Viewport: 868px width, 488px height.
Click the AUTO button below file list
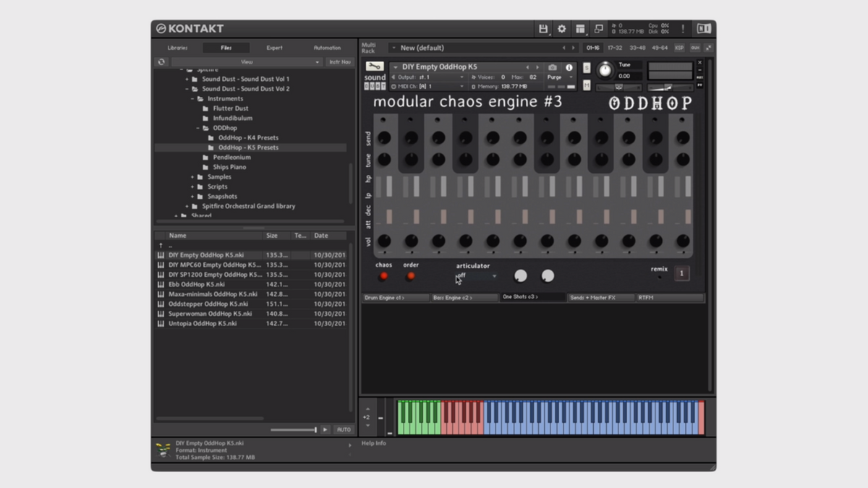tap(344, 429)
